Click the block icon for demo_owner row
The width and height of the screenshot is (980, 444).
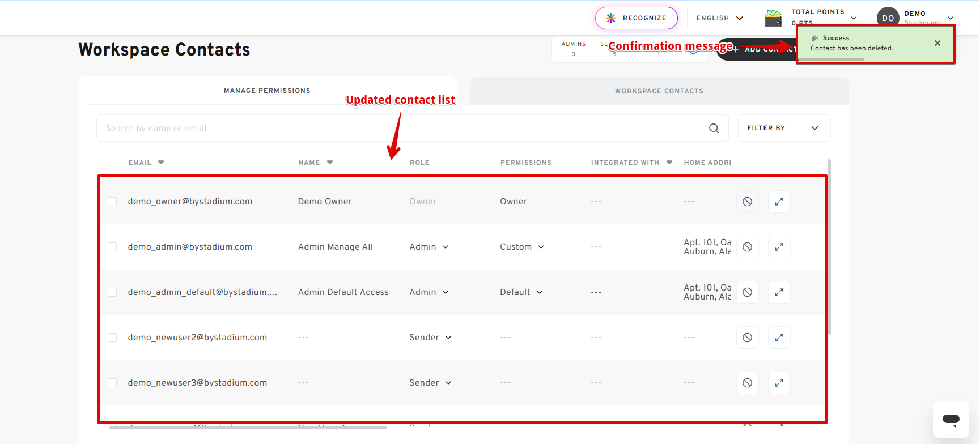coord(747,202)
